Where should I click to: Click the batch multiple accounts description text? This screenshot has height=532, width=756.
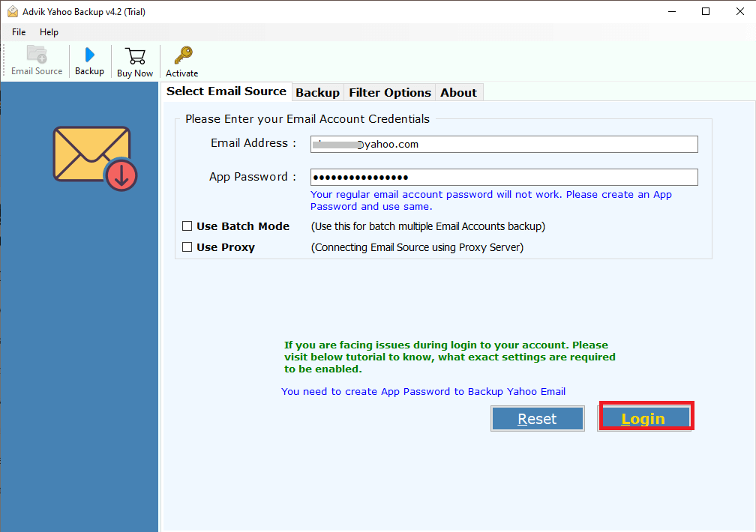point(428,226)
